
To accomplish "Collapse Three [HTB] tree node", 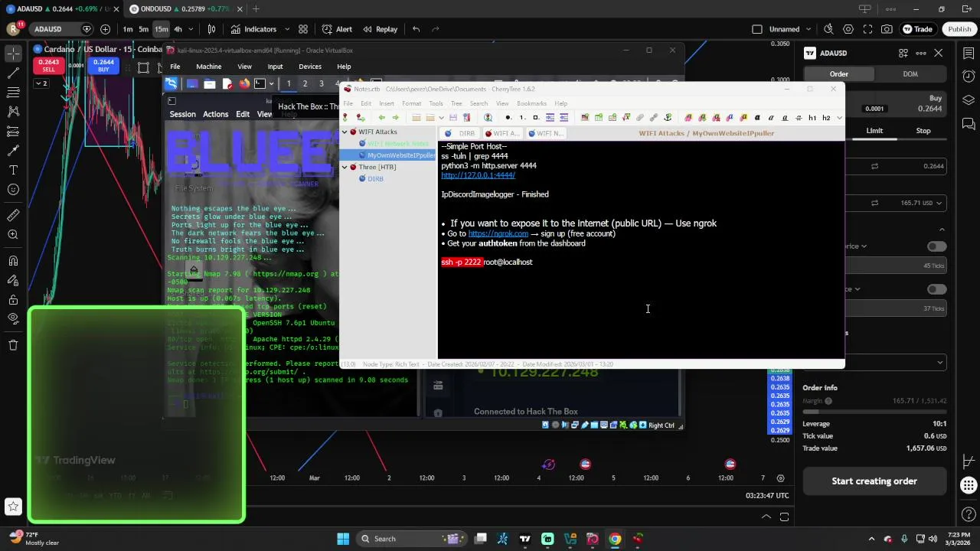I will pos(345,167).
